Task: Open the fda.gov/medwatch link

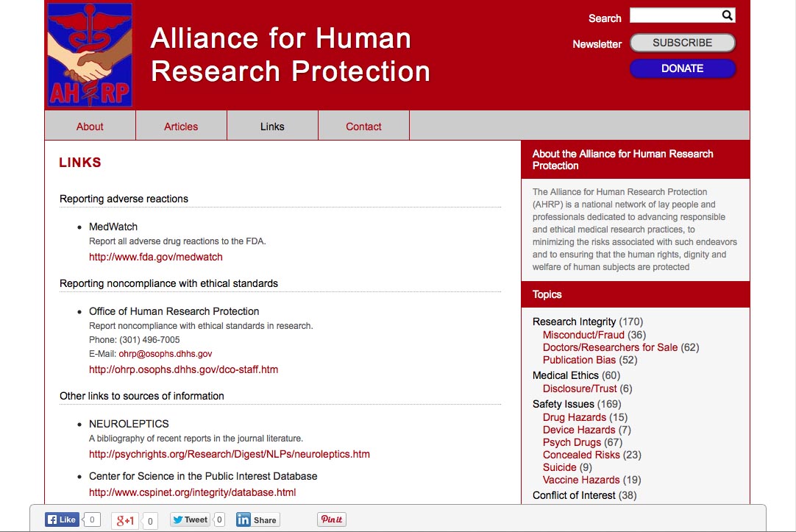Action: [x=156, y=257]
